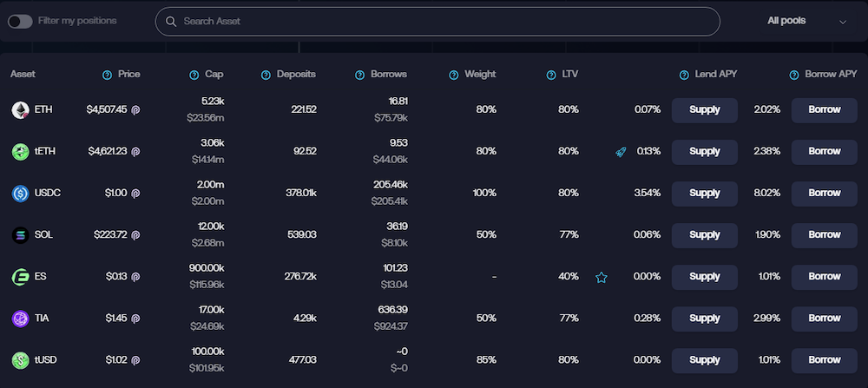The height and width of the screenshot is (388, 868).
Task: Click the ETH token logo
Action: 21,110
